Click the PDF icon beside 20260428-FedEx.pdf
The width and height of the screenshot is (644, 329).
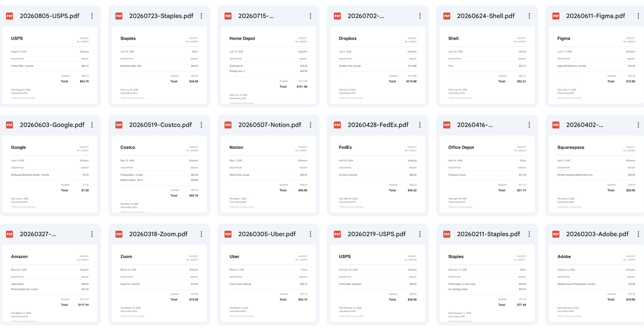tap(337, 125)
